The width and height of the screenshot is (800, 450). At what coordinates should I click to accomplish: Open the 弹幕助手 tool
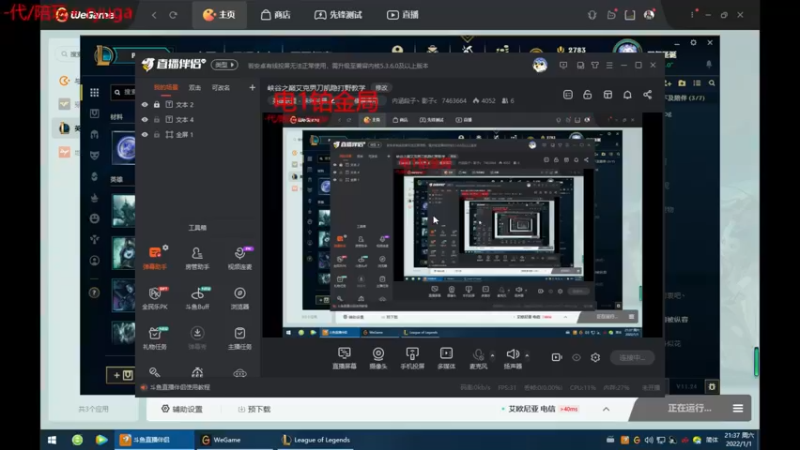[155, 258]
